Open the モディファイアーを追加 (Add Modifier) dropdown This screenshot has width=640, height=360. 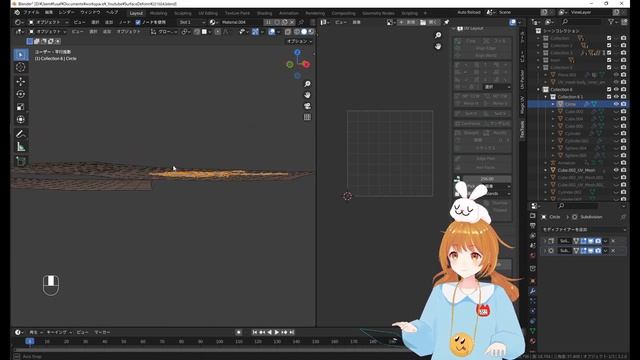click(584, 230)
